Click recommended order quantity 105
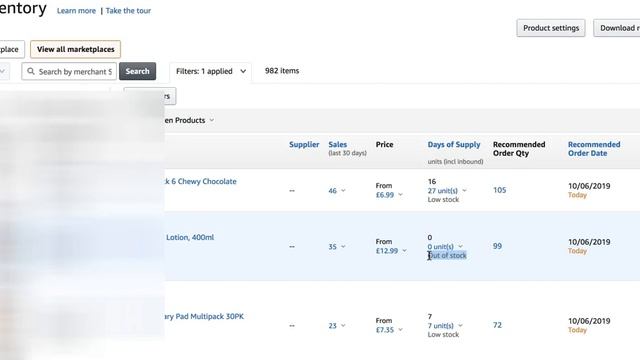This screenshot has height=360, width=640. click(500, 190)
